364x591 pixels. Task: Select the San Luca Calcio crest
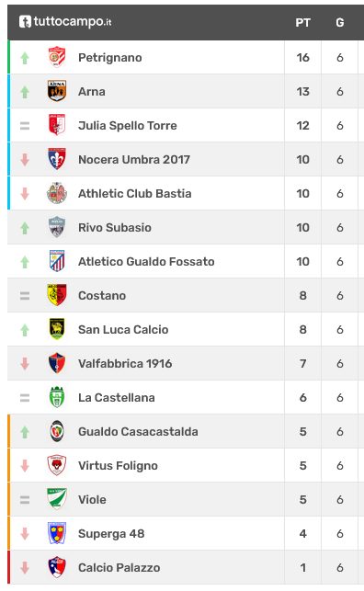[57, 329]
